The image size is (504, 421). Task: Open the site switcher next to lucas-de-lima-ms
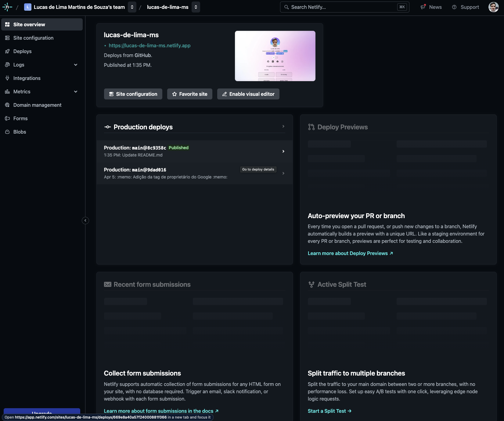coord(196,7)
